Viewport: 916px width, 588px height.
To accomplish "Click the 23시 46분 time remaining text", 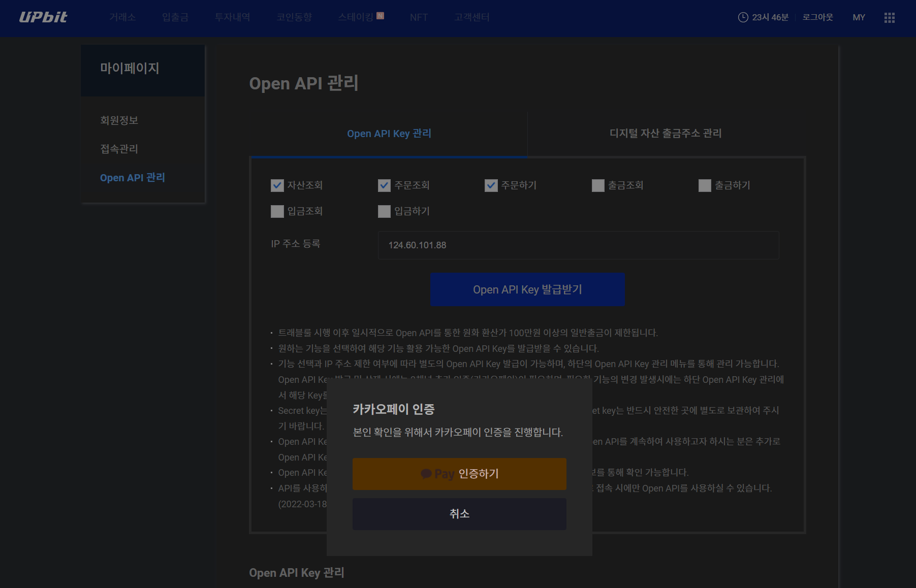I will pyautogui.click(x=770, y=17).
